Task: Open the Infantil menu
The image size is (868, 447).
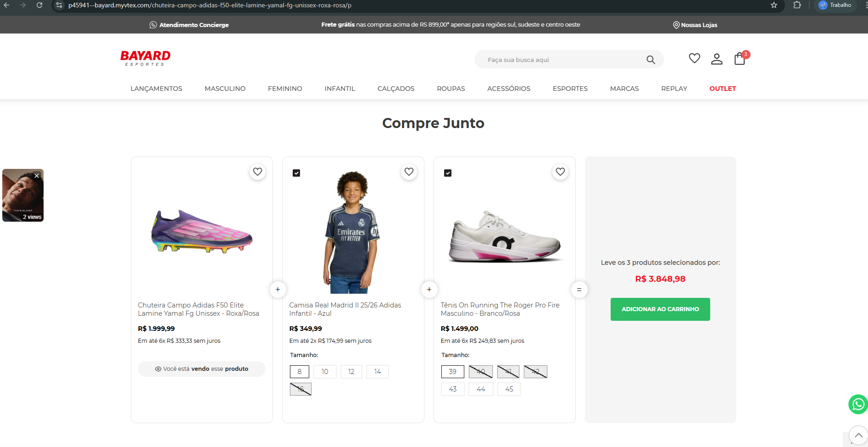Action: (x=340, y=89)
